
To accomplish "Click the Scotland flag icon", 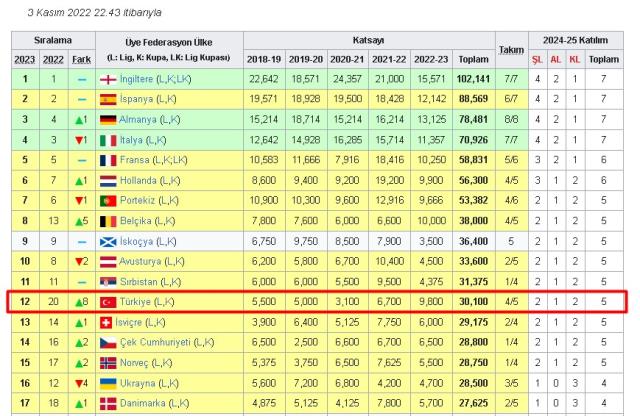I will 108,242.
